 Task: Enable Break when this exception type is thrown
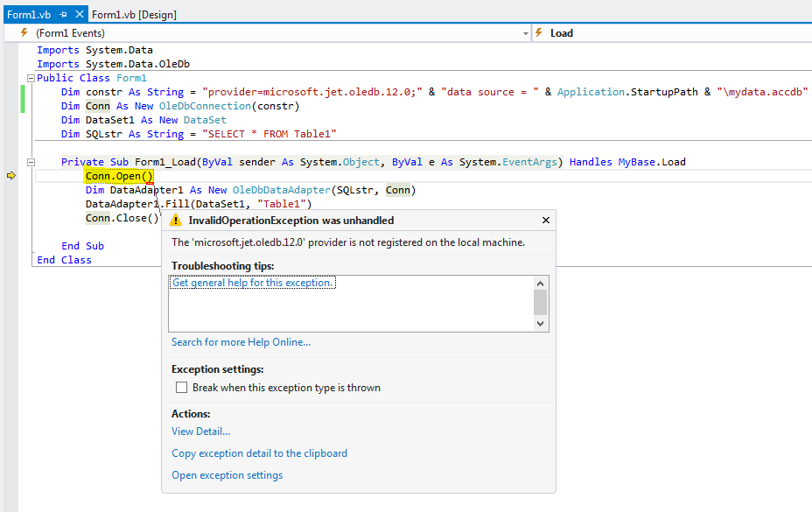coord(181,388)
